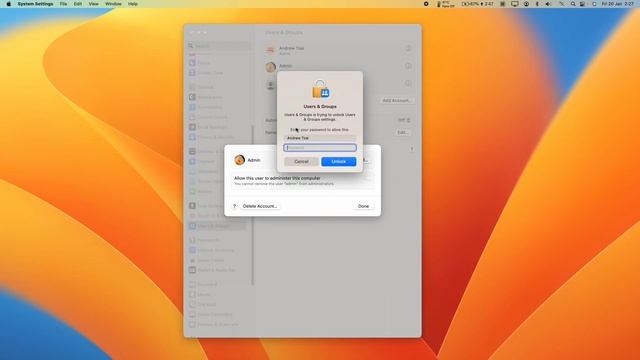Click the Add Account… button in Users & Groups
The width and height of the screenshot is (640, 360).
[396, 100]
